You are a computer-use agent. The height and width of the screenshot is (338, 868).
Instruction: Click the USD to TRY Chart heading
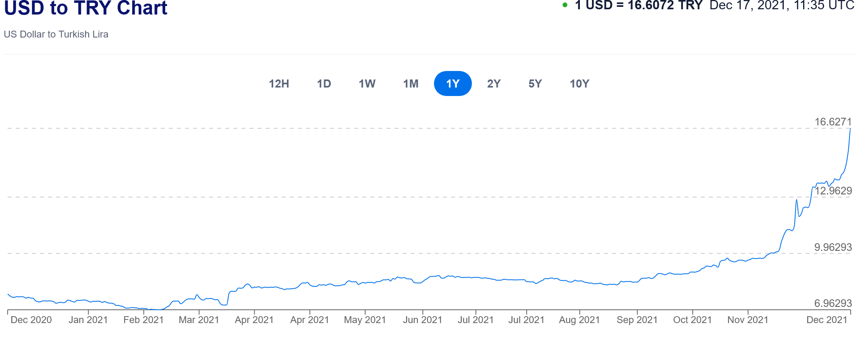pyautogui.click(x=85, y=8)
